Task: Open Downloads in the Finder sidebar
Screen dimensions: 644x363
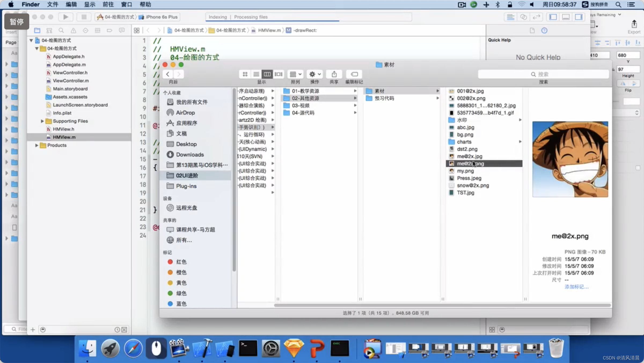Action: coord(190,154)
